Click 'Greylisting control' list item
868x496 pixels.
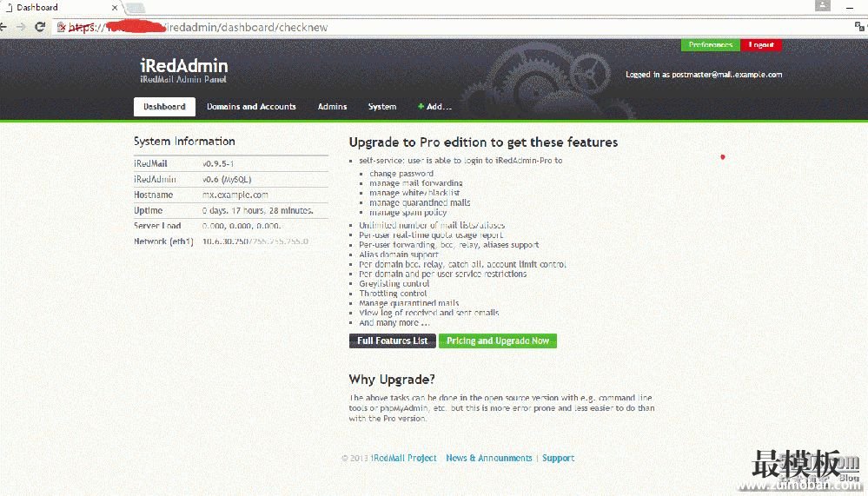pyautogui.click(x=394, y=284)
